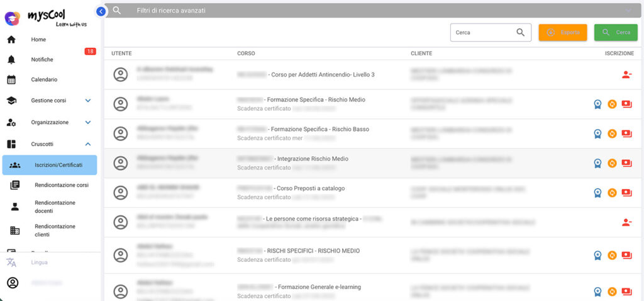Image resolution: width=644 pixels, height=301 pixels.
Task: Click red cards icon for Formazione Specifica Rischio Medio
Action: click(x=627, y=105)
